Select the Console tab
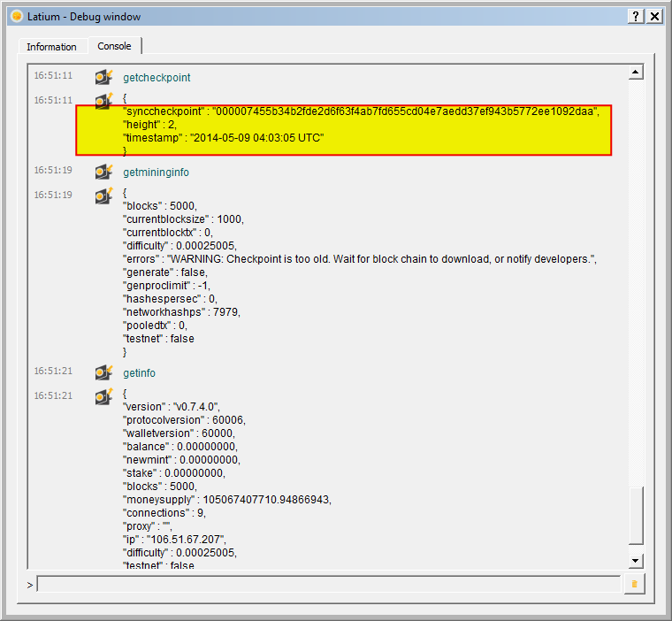The height and width of the screenshot is (621, 672). pyautogui.click(x=114, y=46)
